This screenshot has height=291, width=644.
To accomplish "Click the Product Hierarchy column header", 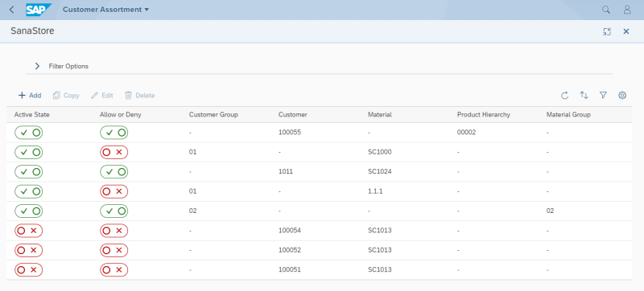I will click(x=484, y=115).
